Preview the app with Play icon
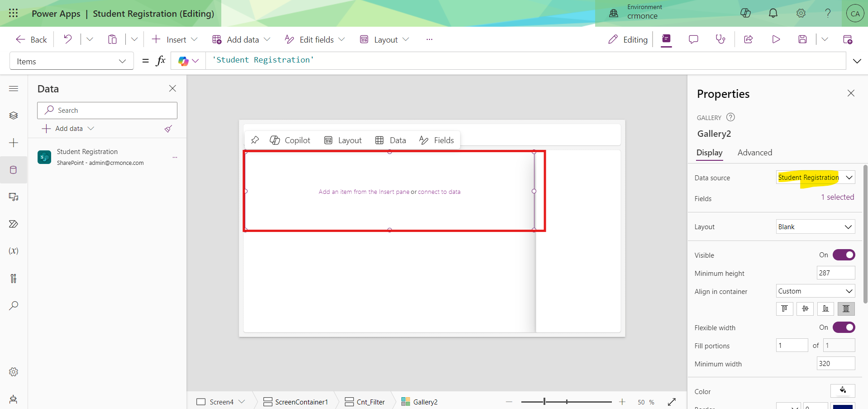Viewport: 868px width, 409px height. [776, 39]
